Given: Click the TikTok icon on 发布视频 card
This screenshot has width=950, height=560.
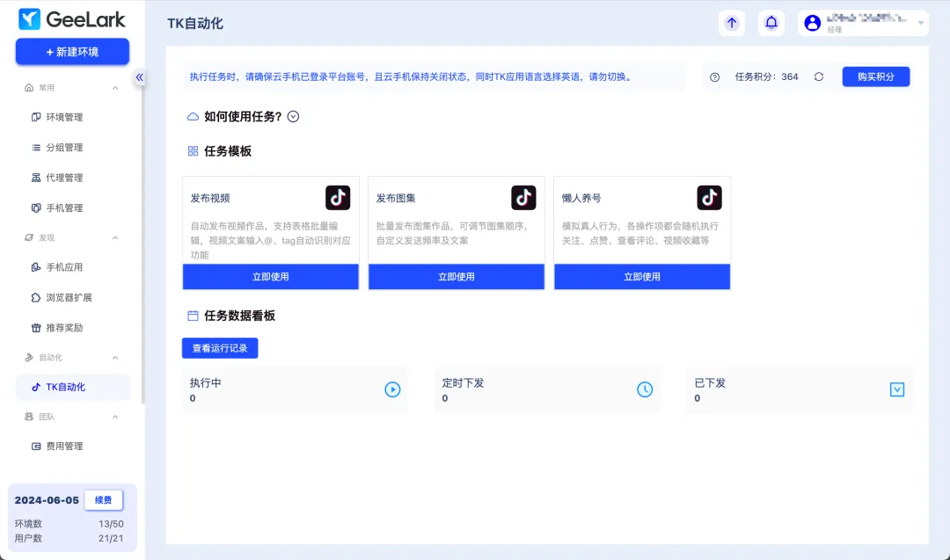Looking at the screenshot, I should (338, 198).
